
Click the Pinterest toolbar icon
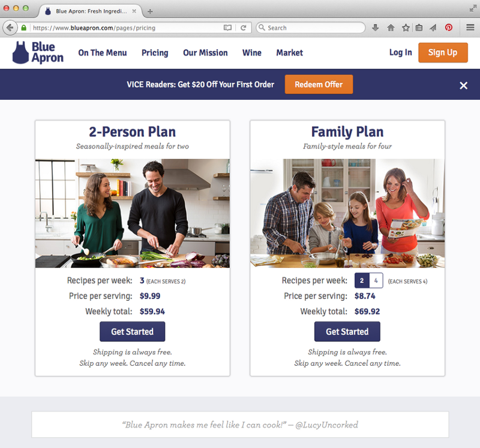coord(448,28)
